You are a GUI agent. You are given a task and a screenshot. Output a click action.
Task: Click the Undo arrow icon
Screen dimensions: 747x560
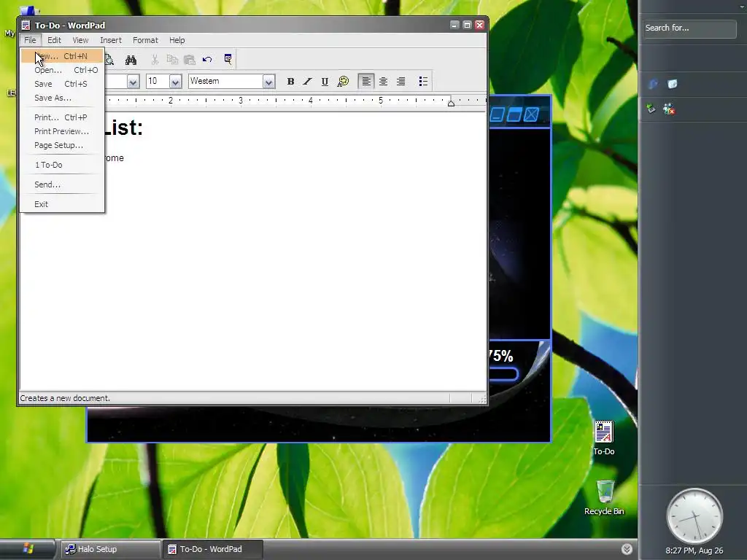click(x=207, y=60)
